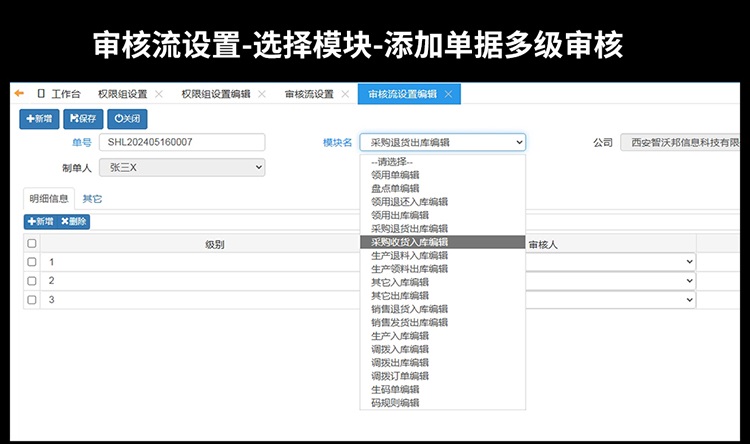Add a row with detail 新增 button

[x=40, y=222]
